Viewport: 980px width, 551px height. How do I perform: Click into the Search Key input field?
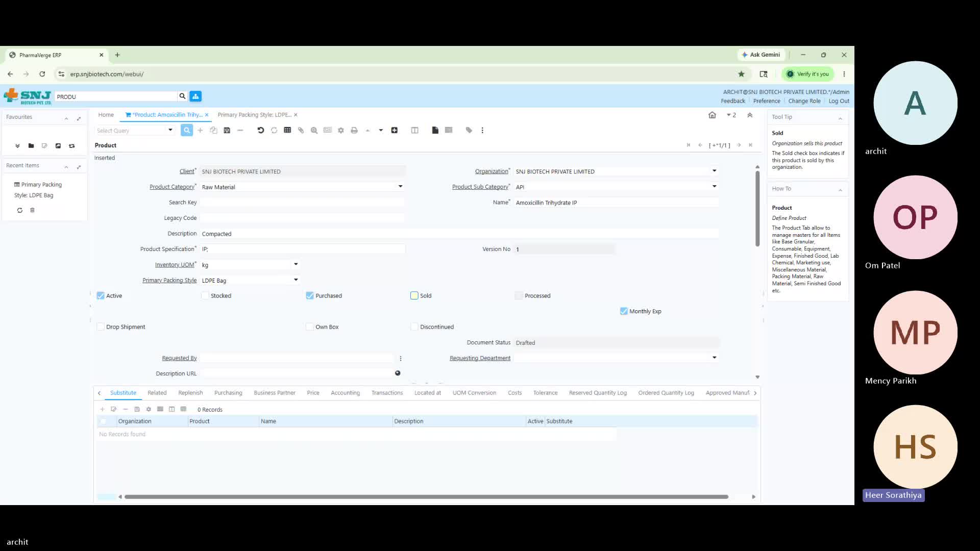pyautogui.click(x=302, y=203)
